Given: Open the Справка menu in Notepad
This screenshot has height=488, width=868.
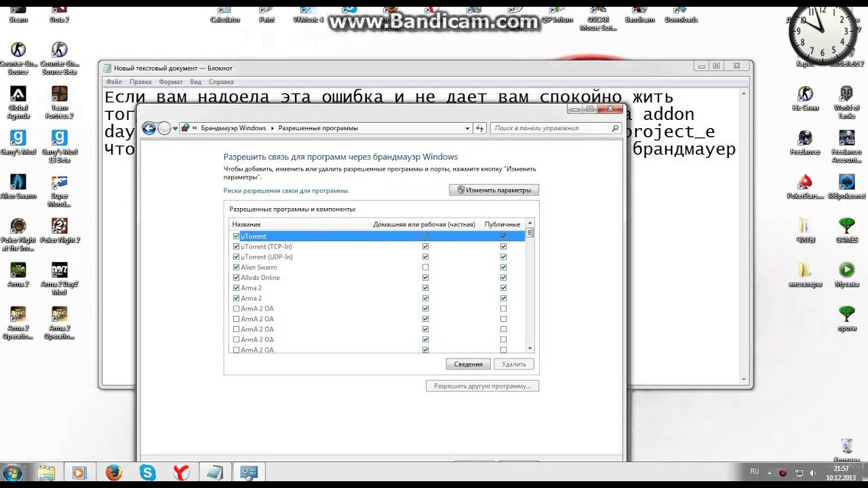Looking at the screenshot, I should point(221,82).
